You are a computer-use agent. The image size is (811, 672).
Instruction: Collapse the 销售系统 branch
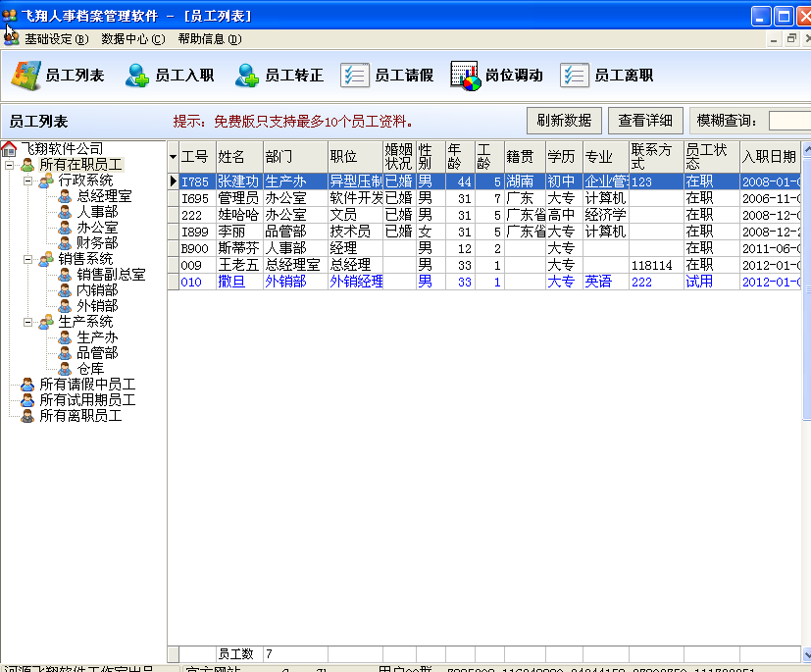(27, 260)
